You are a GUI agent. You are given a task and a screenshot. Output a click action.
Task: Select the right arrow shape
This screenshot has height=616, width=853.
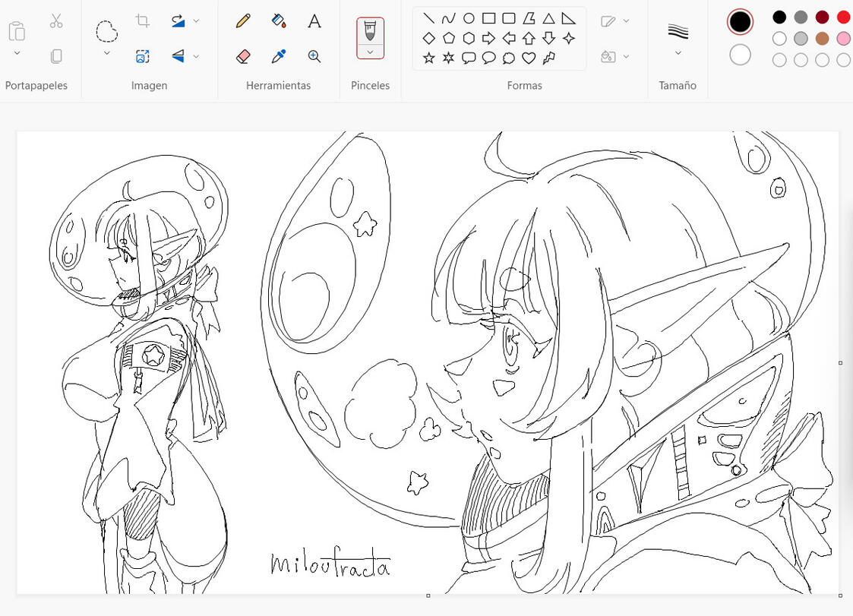point(488,38)
